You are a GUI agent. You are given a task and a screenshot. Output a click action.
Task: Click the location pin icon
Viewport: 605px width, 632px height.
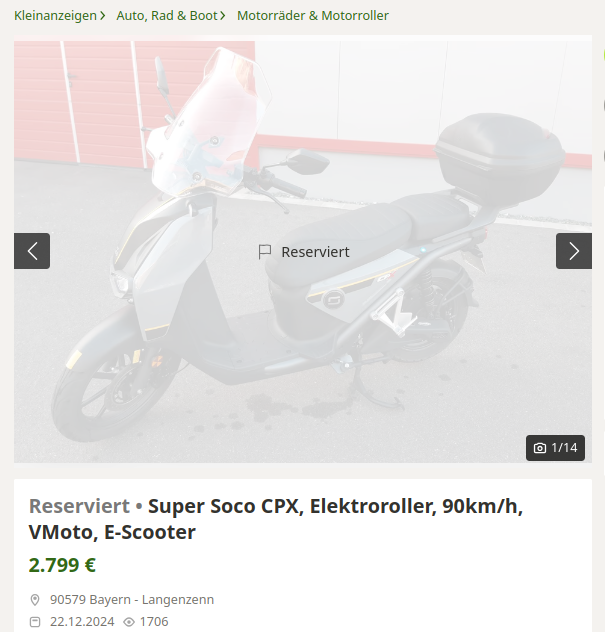35,600
